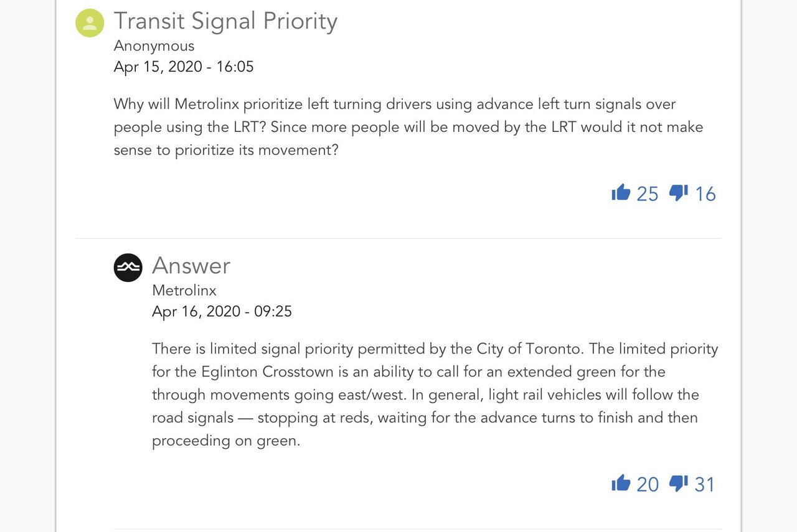This screenshot has width=797, height=532.
Task: Click the question's dislike count of 16
Action: 705,194
